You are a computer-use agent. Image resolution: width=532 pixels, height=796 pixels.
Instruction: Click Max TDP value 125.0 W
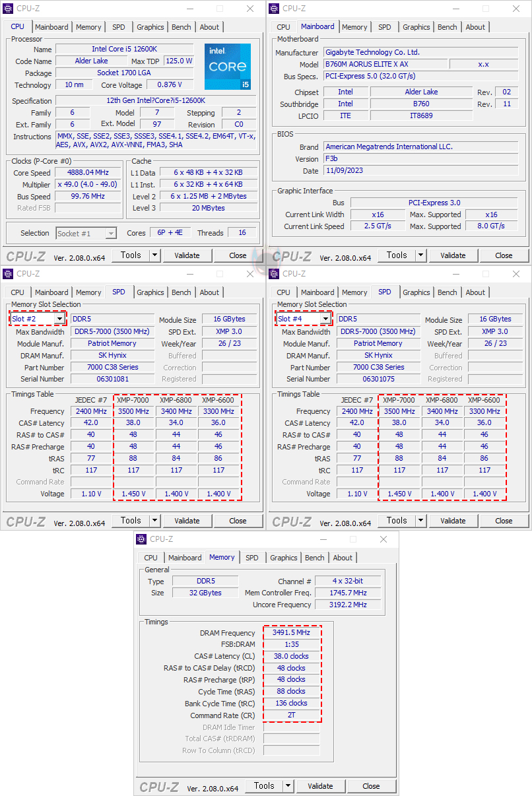tap(178, 61)
